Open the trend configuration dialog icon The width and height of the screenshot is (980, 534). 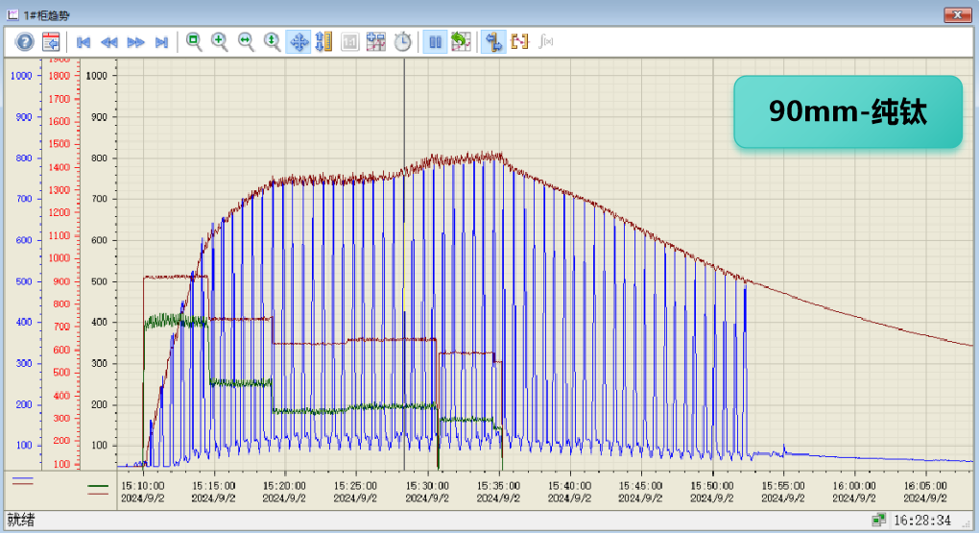[51, 41]
